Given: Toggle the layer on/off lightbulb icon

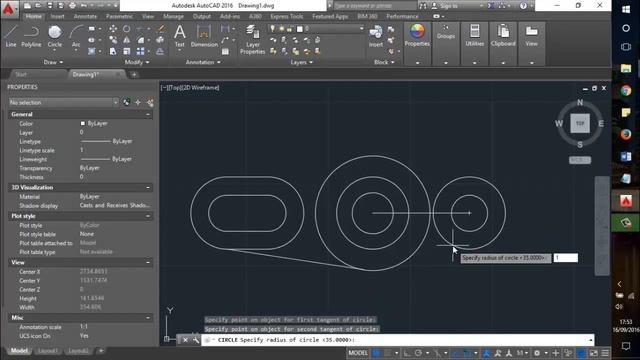Looking at the screenshot, I should coord(273,29).
